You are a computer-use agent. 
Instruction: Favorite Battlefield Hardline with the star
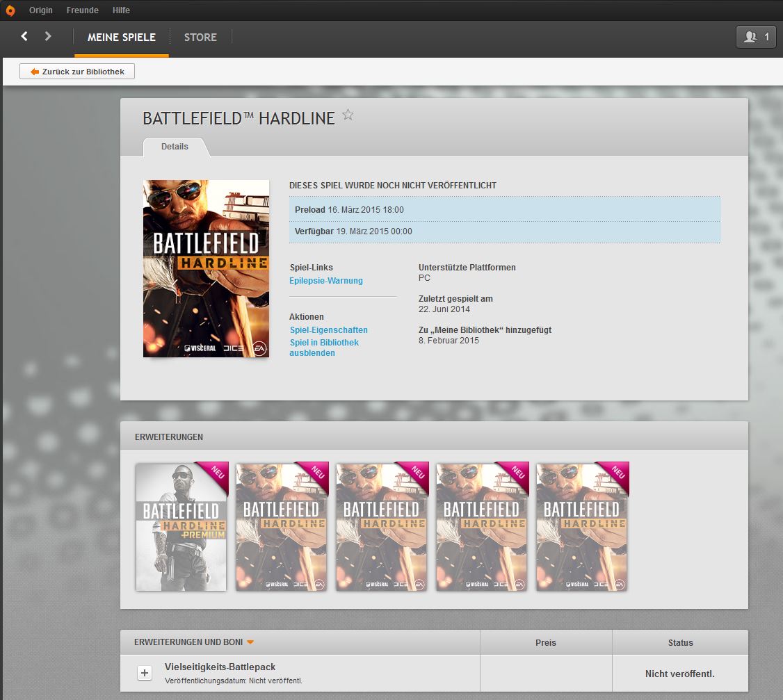348,115
